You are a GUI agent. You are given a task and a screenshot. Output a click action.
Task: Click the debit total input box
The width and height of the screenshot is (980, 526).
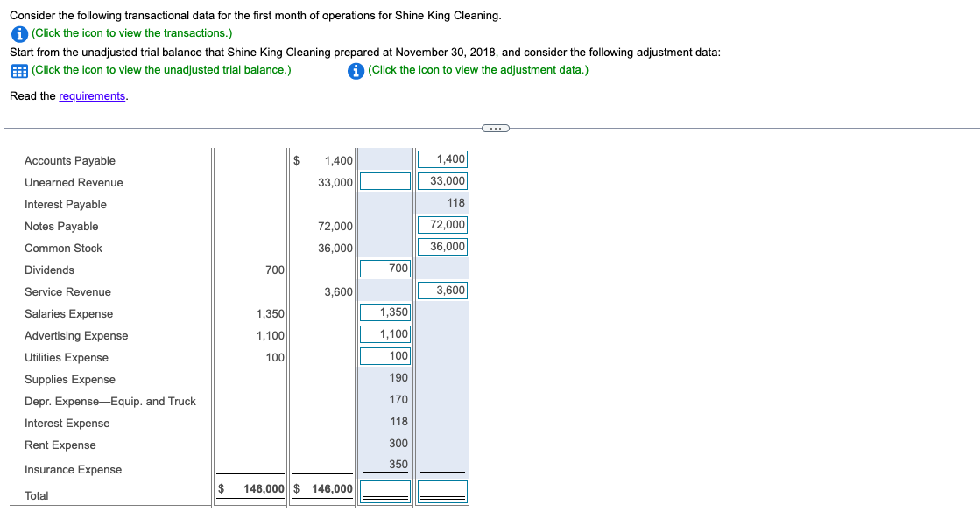(385, 493)
